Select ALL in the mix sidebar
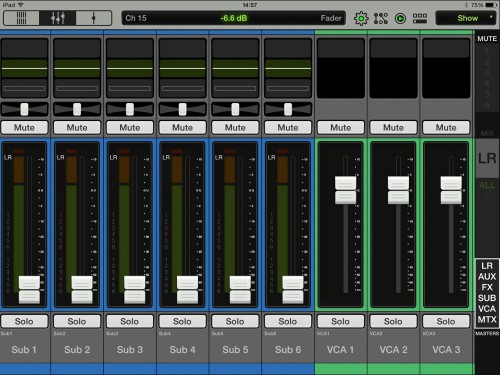This screenshot has width=500, height=375. (487, 185)
